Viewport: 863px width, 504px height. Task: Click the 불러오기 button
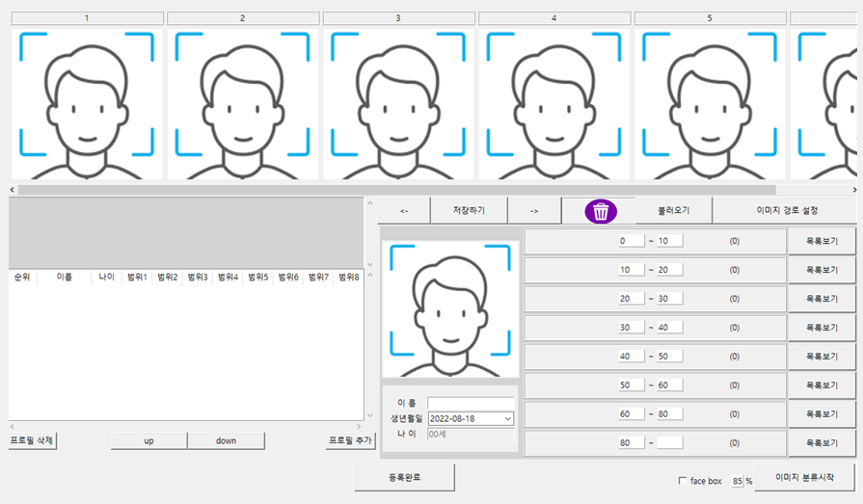(x=673, y=211)
